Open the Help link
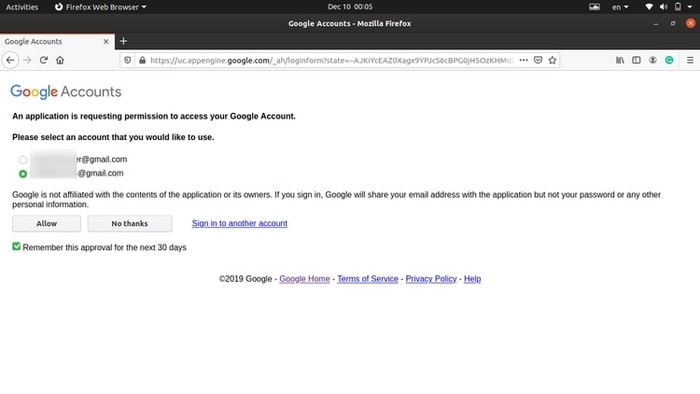Screen dimensions: 700x394 click(x=472, y=279)
